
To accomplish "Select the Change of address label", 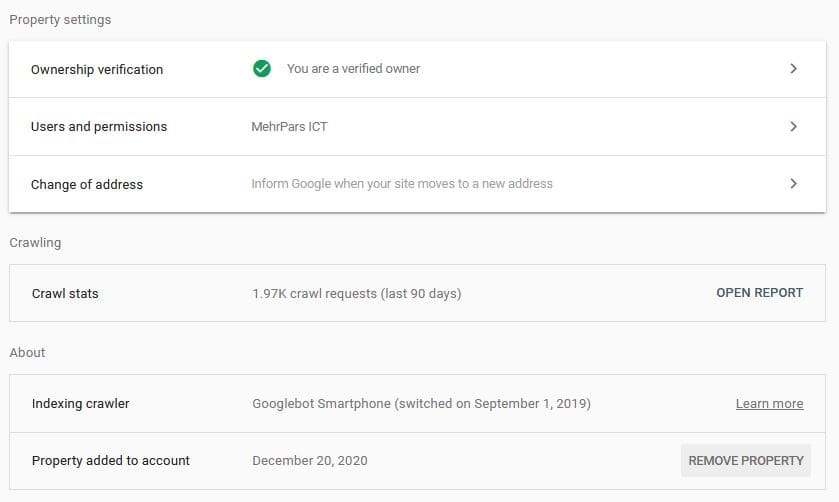I will [x=87, y=185].
